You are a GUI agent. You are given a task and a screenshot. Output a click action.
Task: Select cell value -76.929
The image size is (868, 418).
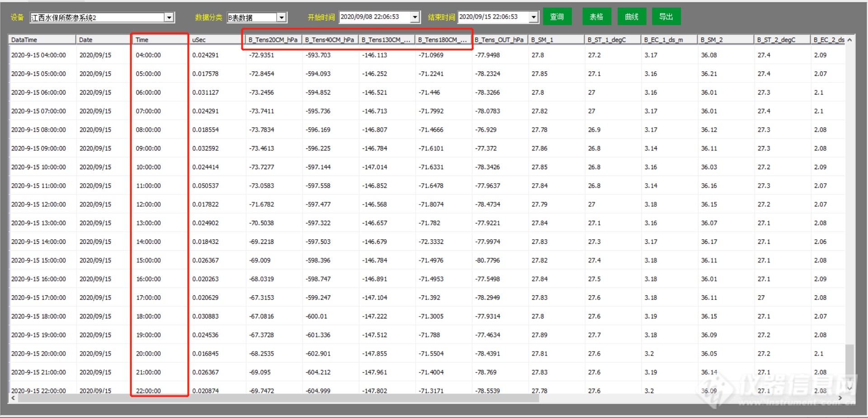486,130
